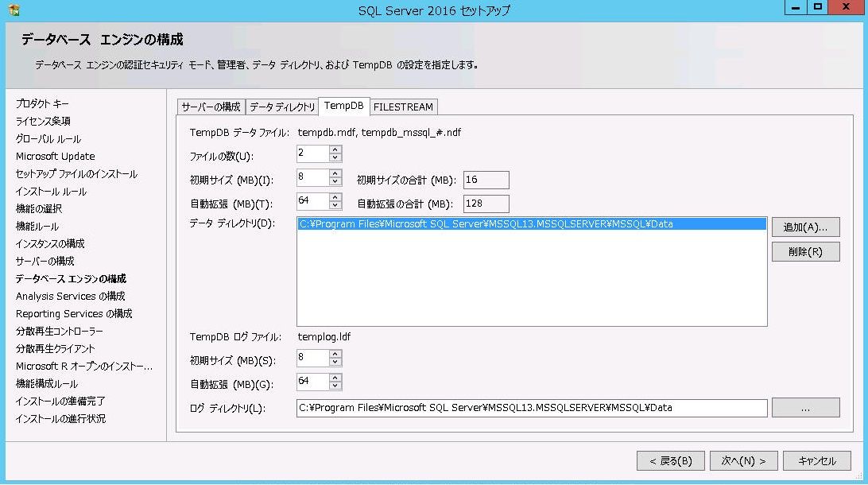Click 分散再生コントローラー step
868x485 pixels.
pos(60,331)
